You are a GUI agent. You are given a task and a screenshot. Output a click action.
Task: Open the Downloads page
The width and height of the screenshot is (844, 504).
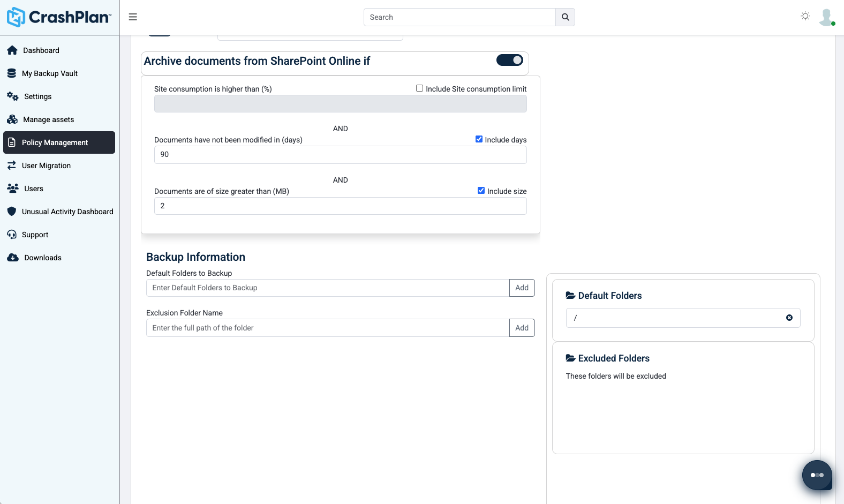59,258
